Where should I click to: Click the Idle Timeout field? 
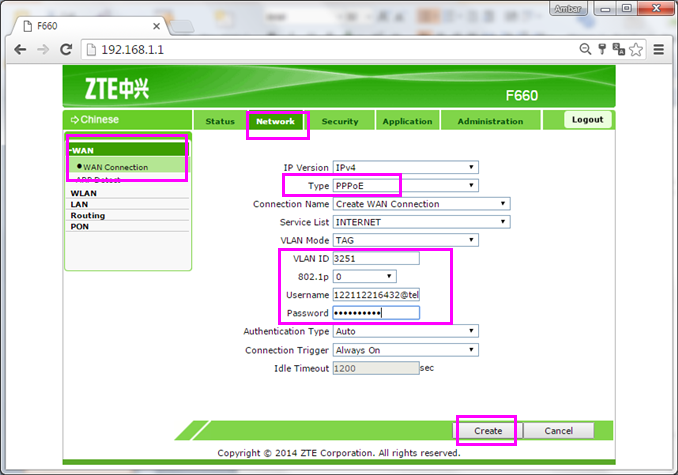376,368
